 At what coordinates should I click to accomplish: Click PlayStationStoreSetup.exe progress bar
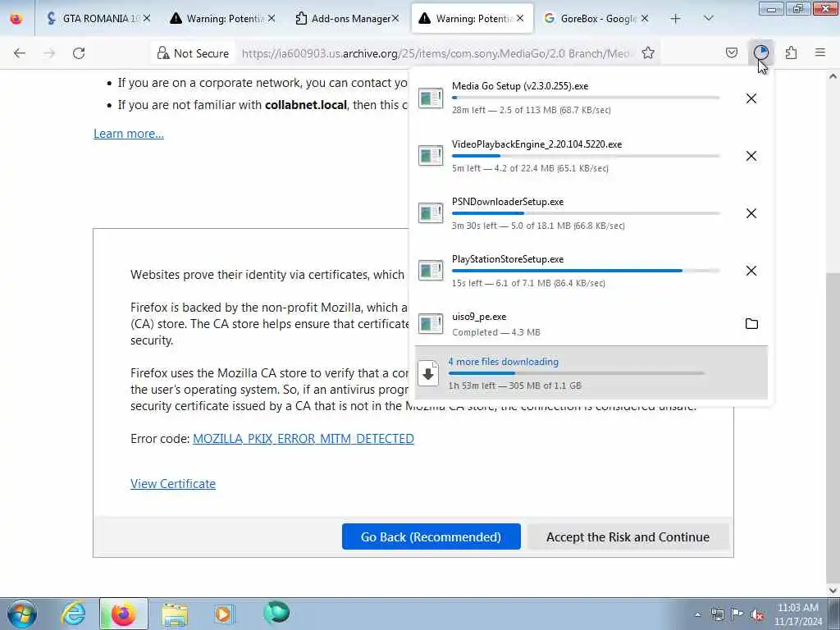(x=586, y=271)
